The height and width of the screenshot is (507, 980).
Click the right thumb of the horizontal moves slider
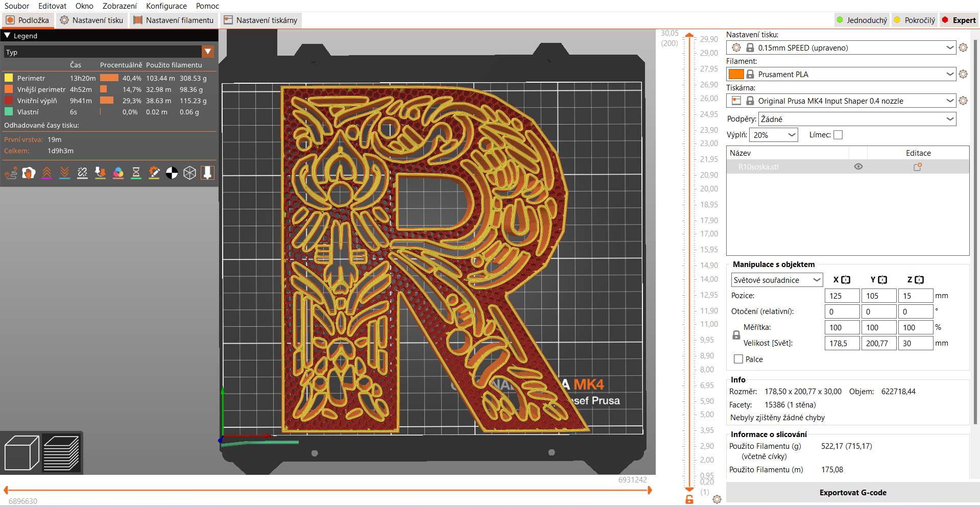[650, 490]
